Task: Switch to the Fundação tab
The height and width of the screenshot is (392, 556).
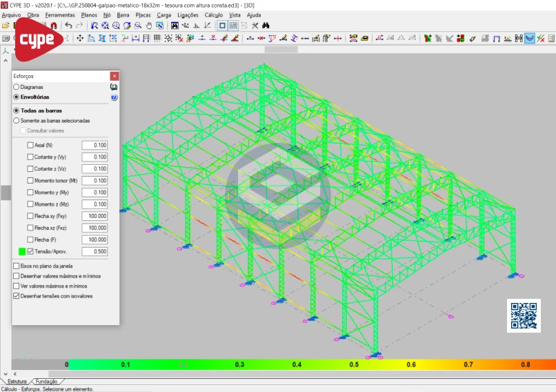Action: click(46, 381)
